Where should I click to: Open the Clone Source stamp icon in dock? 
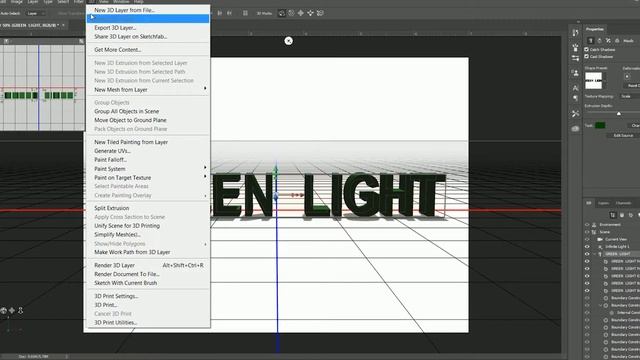point(575,73)
